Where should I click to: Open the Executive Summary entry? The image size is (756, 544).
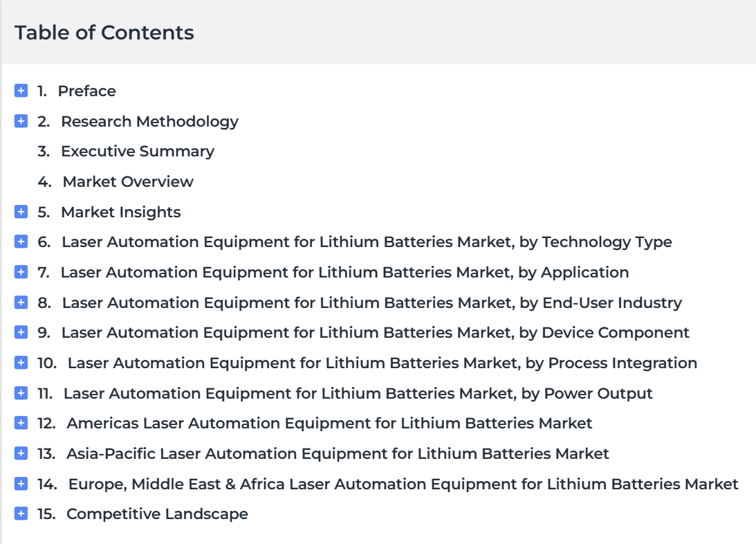click(x=138, y=152)
